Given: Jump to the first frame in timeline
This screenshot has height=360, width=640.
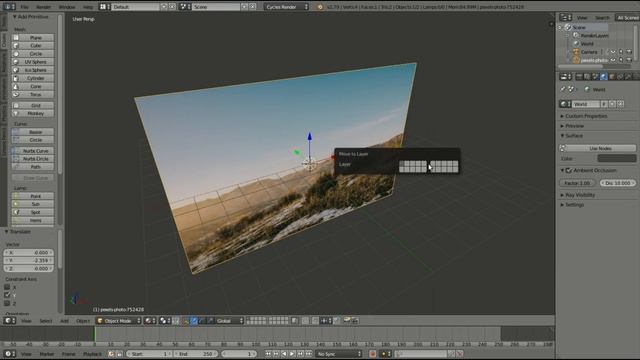Looking at the screenshot, I should point(268,354).
